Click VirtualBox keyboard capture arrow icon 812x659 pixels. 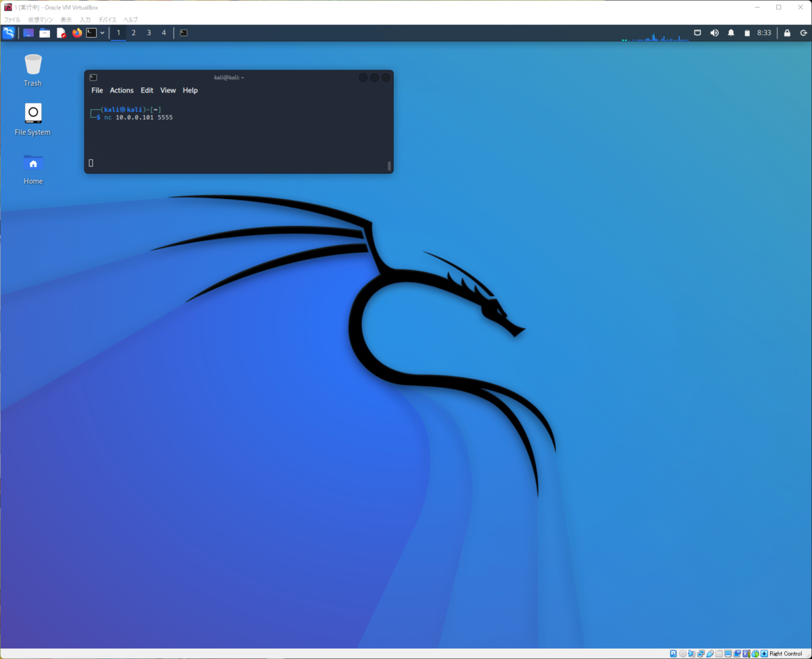[764, 654]
